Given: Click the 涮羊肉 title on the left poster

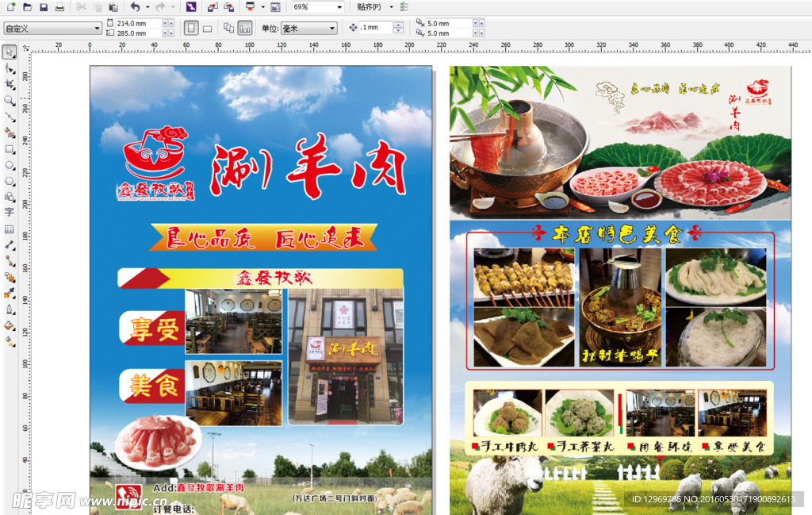Looking at the screenshot, I should click(308, 167).
